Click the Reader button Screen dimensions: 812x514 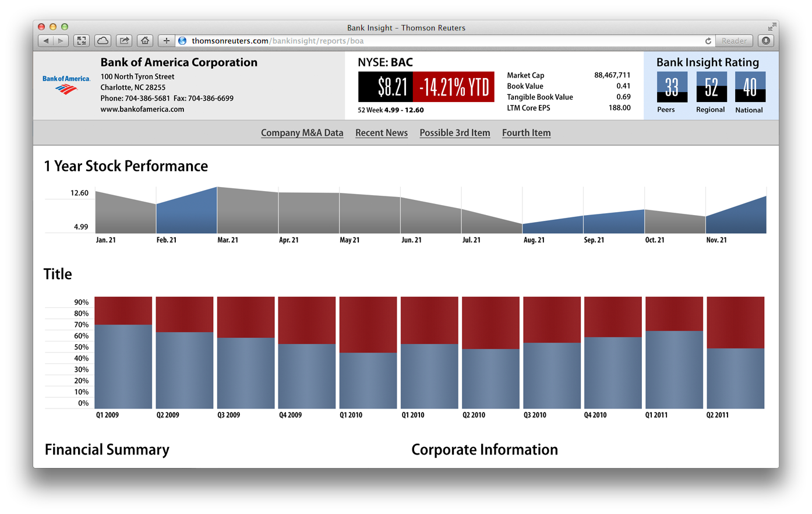734,41
